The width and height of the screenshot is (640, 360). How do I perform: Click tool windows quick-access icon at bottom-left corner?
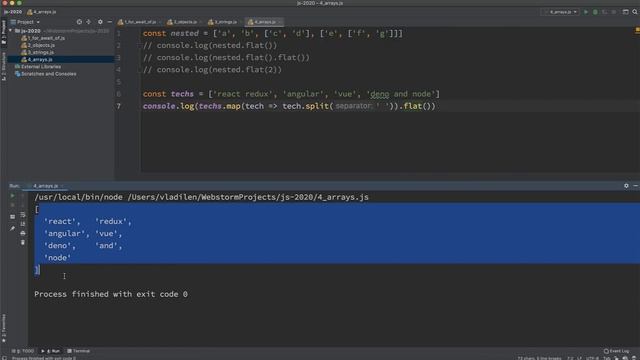4,358
